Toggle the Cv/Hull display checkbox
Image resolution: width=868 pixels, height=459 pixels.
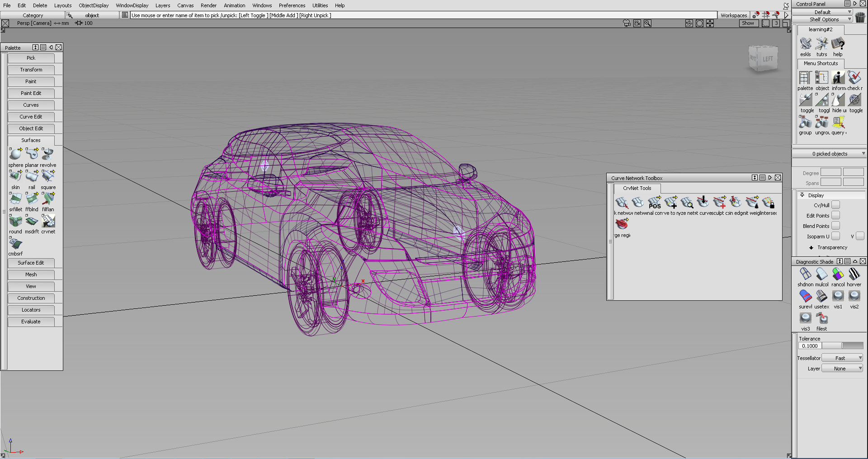(x=835, y=205)
